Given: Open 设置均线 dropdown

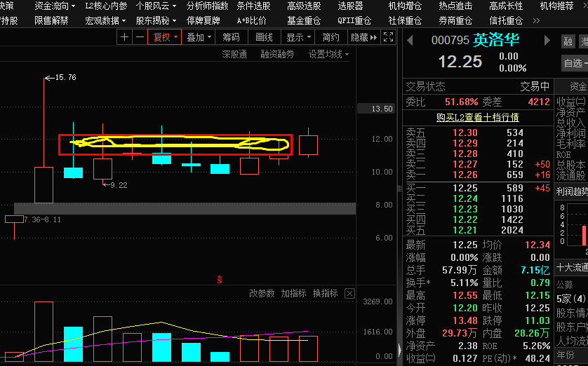Looking at the screenshot, I should coord(328,54).
